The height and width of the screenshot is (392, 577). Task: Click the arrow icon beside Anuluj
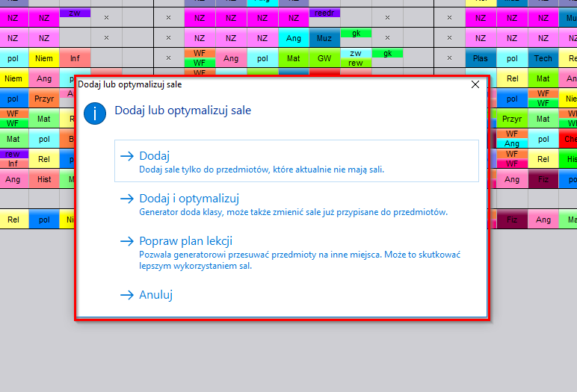tap(126, 295)
